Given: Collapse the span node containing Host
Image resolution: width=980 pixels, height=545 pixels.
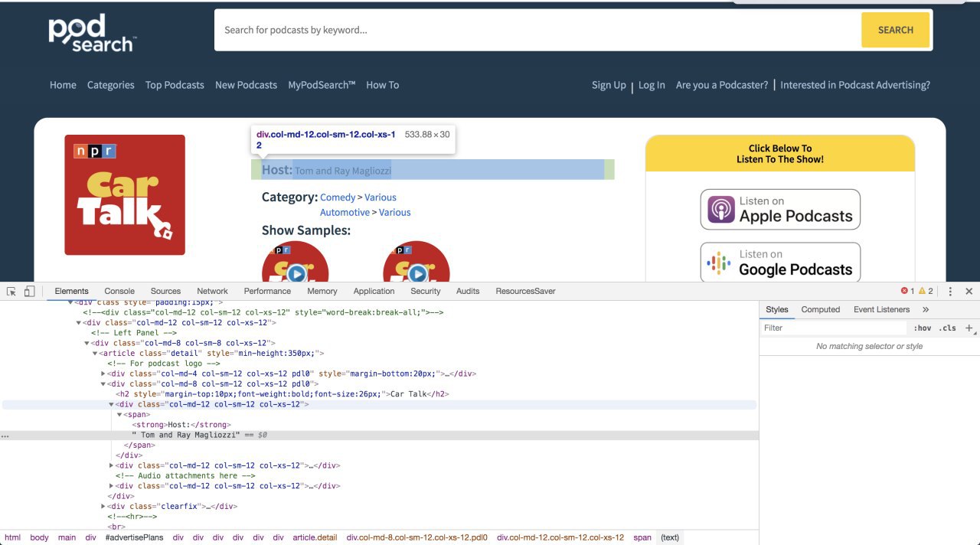Looking at the screenshot, I should click(x=119, y=415).
